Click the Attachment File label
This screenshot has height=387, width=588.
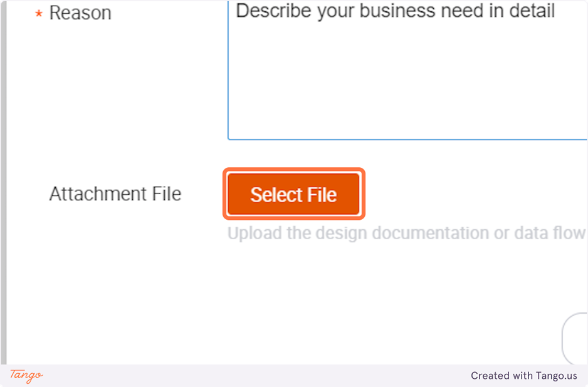coord(115,194)
